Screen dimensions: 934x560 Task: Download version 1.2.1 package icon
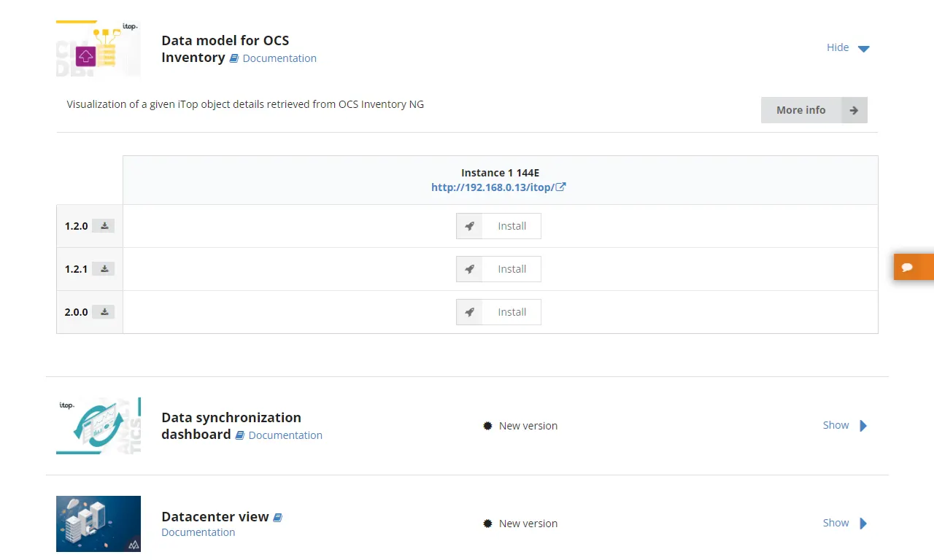click(x=104, y=269)
